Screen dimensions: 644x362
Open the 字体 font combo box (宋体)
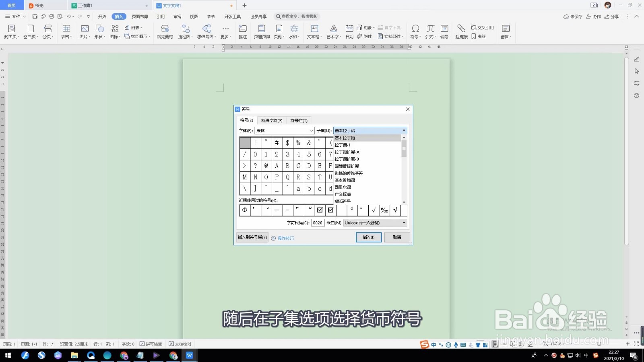click(x=284, y=131)
